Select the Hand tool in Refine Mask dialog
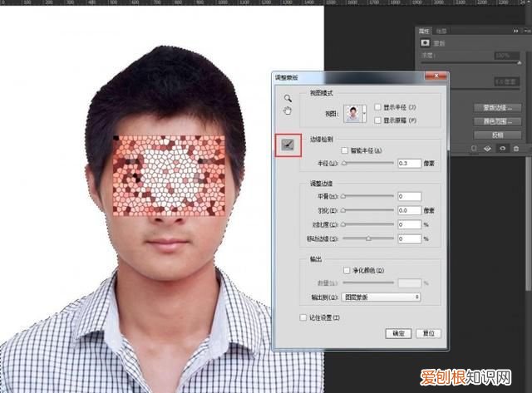The height and width of the screenshot is (393, 532). point(288,111)
